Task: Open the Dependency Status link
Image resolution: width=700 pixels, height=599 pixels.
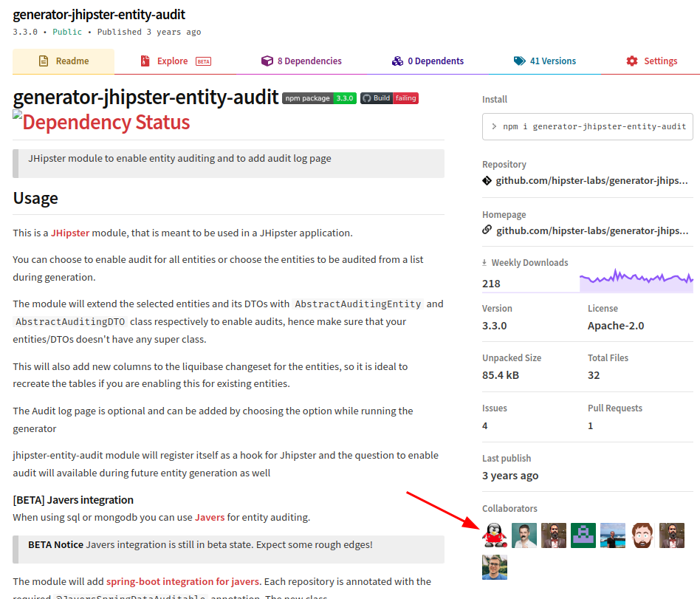Action: tap(106, 123)
